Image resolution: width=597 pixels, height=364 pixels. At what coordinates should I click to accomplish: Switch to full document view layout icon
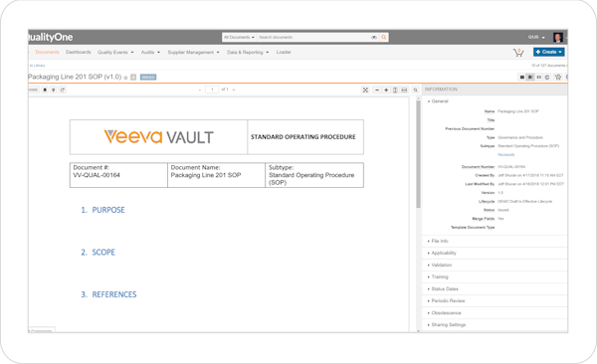pyautogui.click(x=522, y=78)
